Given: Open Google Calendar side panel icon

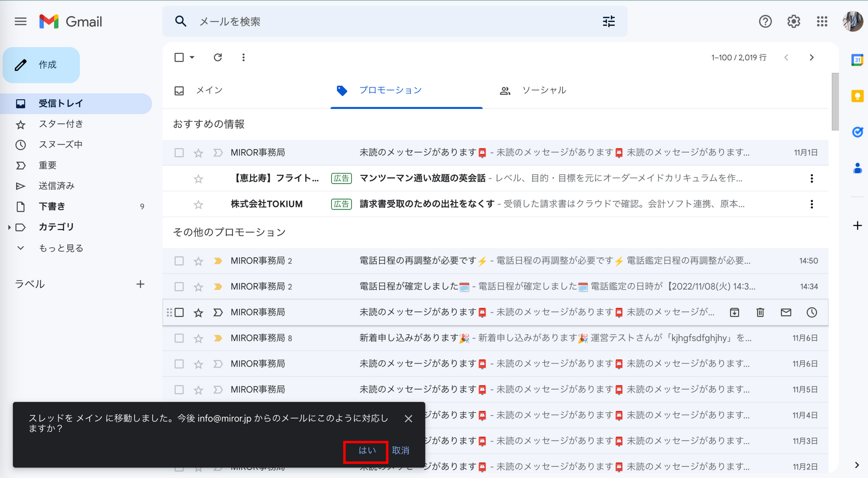Looking at the screenshot, I should click(x=857, y=60).
